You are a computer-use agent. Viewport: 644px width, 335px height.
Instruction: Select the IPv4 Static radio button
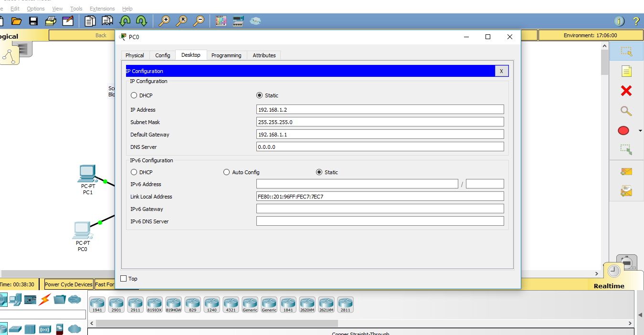point(260,95)
